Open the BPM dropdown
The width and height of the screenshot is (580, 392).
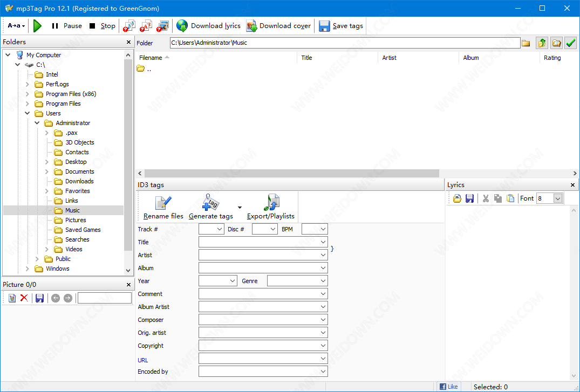click(323, 229)
